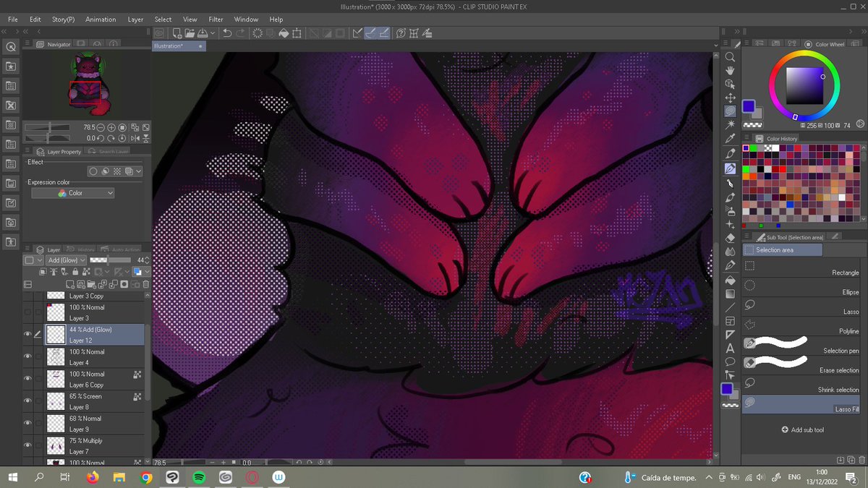Toggle Snap to ruler in command bar
This screenshot has width=868, height=488.
coord(358,33)
